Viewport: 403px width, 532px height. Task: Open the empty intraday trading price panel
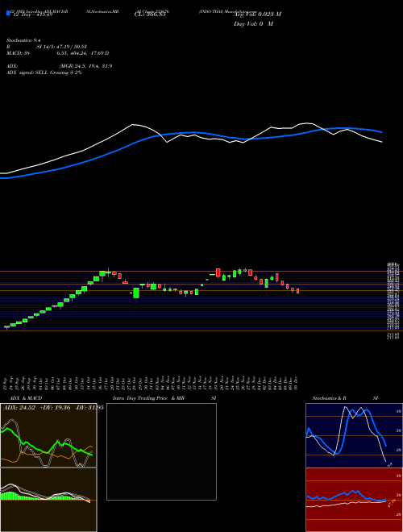[x=161, y=451]
